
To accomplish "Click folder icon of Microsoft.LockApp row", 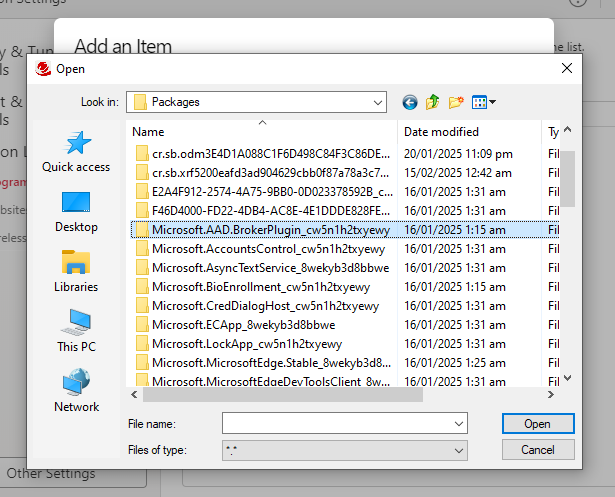I will click(142, 344).
